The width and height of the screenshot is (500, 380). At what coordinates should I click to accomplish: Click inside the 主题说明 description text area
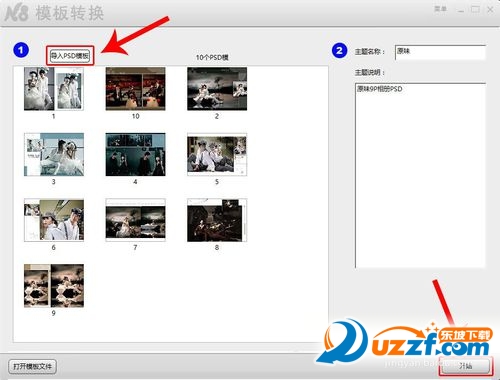420,175
